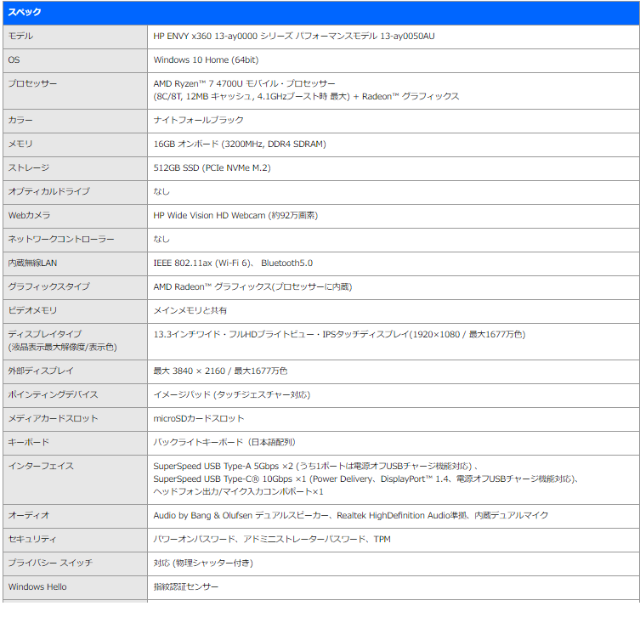Click the HP Wide Vision HD Webcam value
Viewport: 640px width, 640px height.
point(236,216)
